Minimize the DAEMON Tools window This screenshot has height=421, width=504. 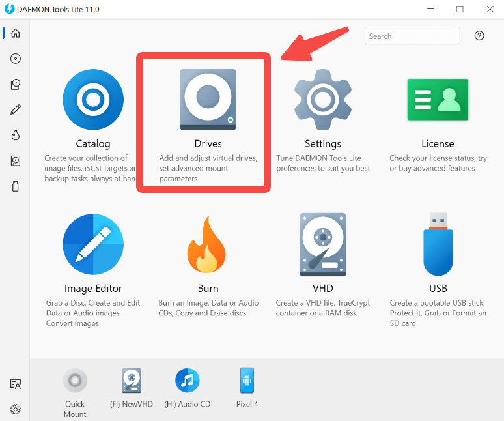[x=430, y=9]
